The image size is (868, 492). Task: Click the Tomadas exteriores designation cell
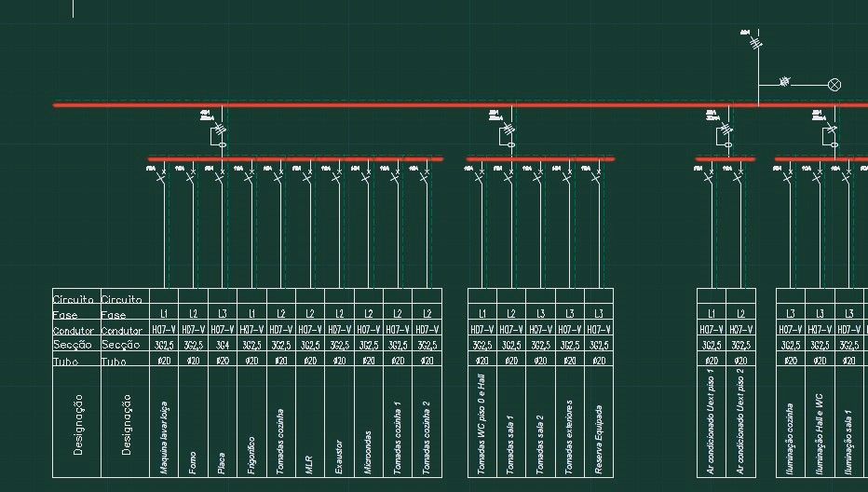[x=570, y=421]
